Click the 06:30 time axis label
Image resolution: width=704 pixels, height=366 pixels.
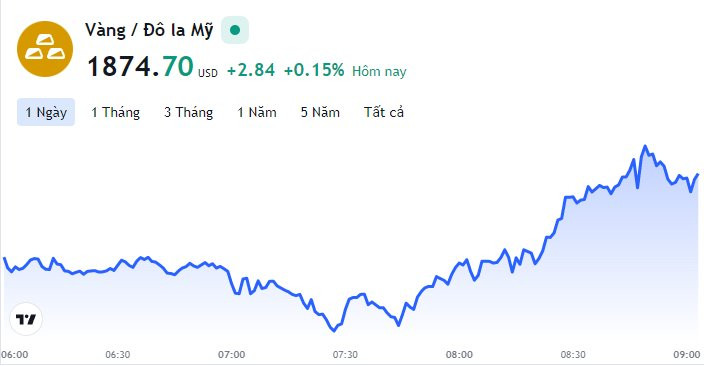pos(118,355)
